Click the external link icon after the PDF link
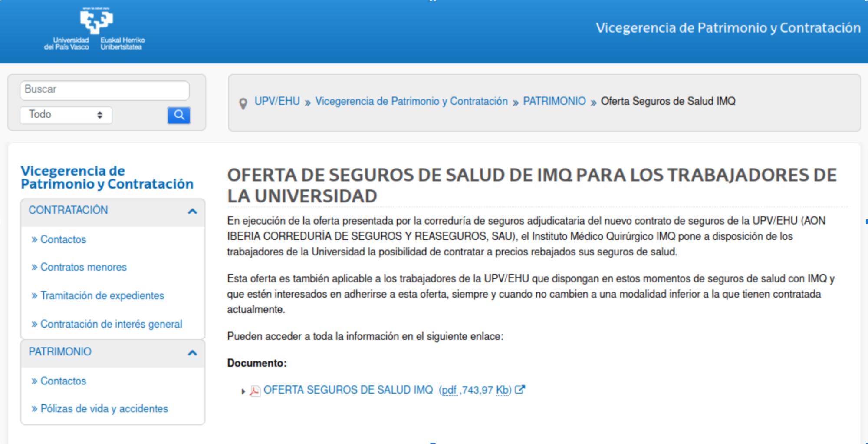The height and width of the screenshot is (444, 868). click(x=520, y=390)
